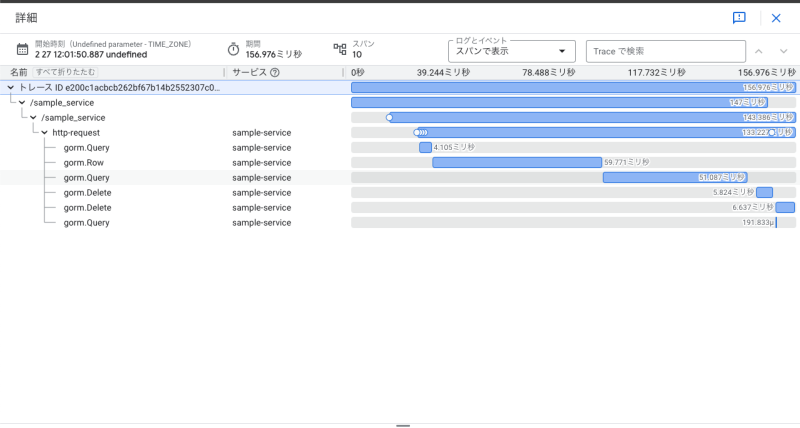Click the 4.105 ms gorm.Query bar
Viewport: 800px width, 428px height.
[425, 147]
